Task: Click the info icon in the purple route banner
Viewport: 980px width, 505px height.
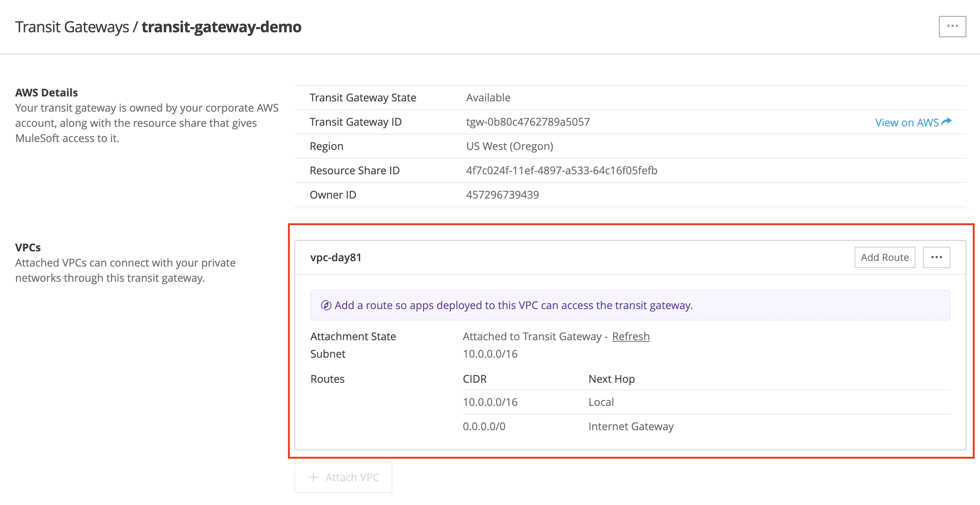Action: pos(326,305)
